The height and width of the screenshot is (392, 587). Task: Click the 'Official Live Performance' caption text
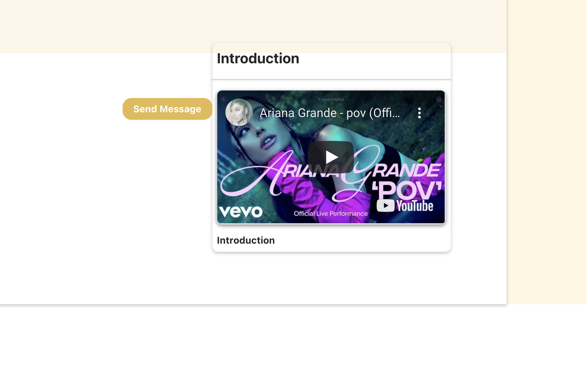click(331, 214)
